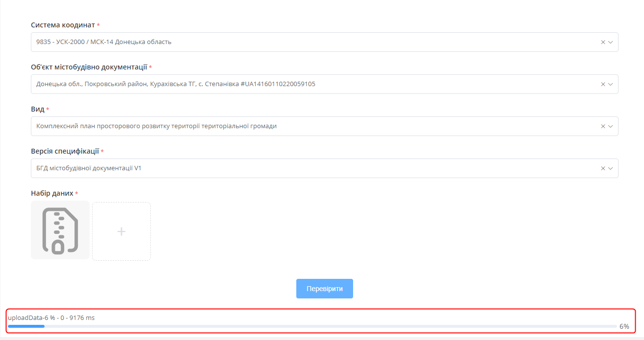Expand the Система коодинат dropdown arrow
Viewport: 644px width, 340px height.
coord(611,42)
